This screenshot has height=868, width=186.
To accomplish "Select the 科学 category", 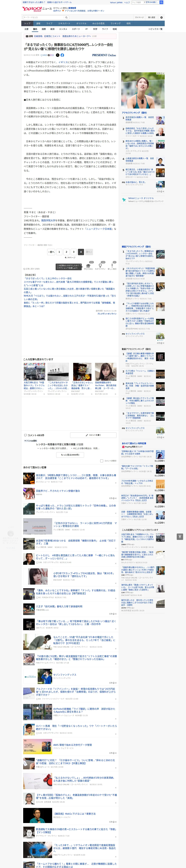I will point(95,29).
